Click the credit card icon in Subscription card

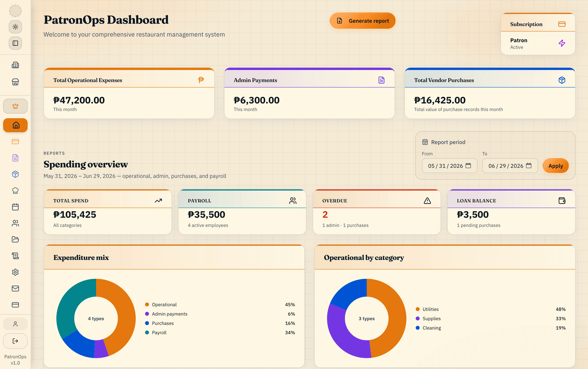click(562, 24)
